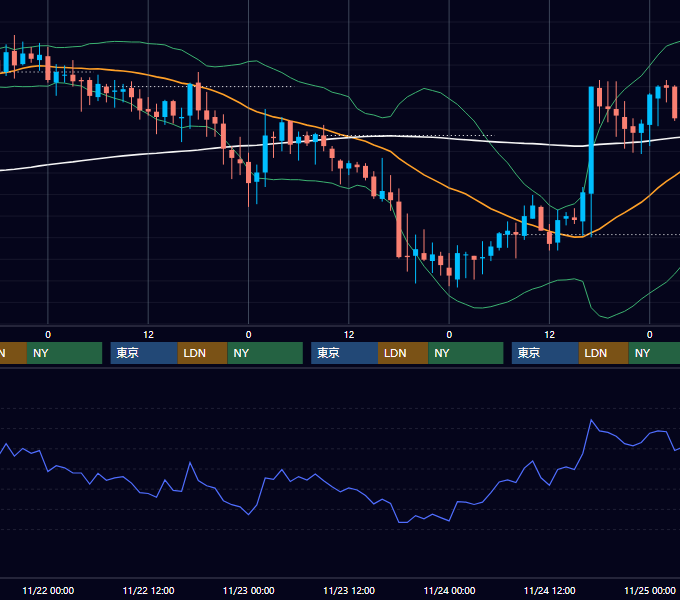Select the LDN session block after 11/22 12:00
This screenshot has height=600, width=680.
point(203,353)
